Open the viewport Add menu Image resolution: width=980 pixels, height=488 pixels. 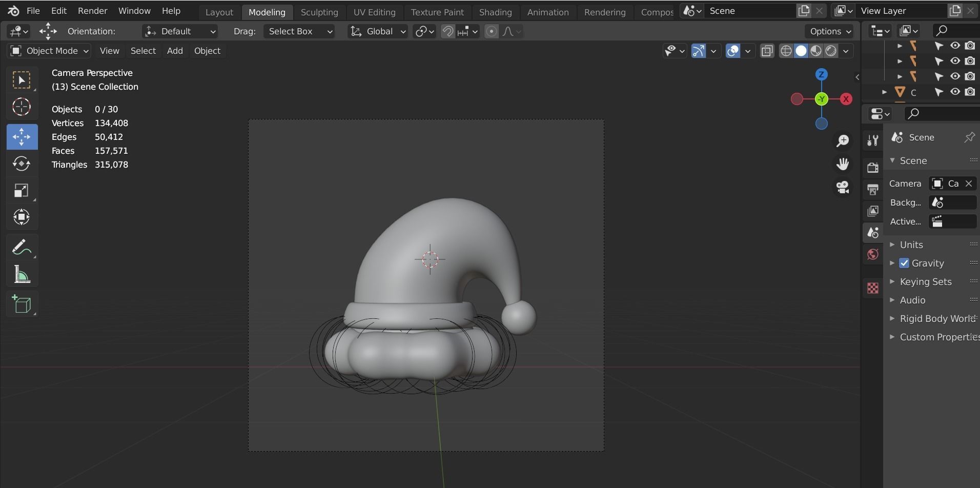pyautogui.click(x=175, y=51)
